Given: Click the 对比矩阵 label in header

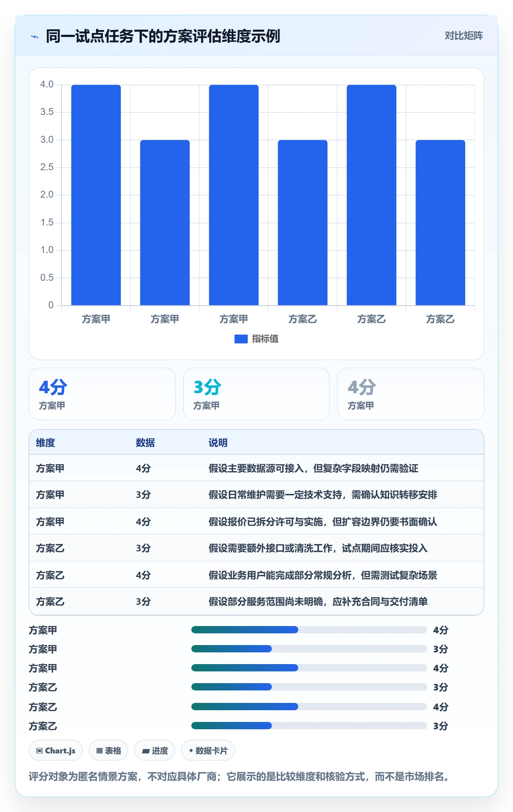Looking at the screenshot, I should point(464,36).
